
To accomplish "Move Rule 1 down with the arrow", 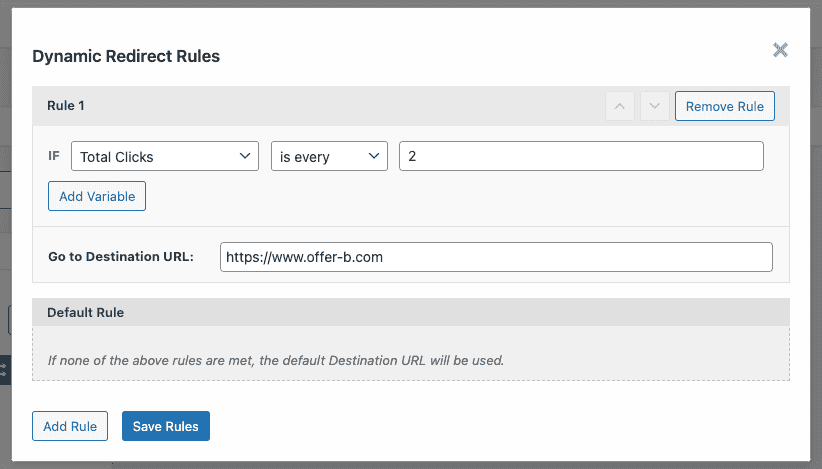I will click(x=654, y=106).
